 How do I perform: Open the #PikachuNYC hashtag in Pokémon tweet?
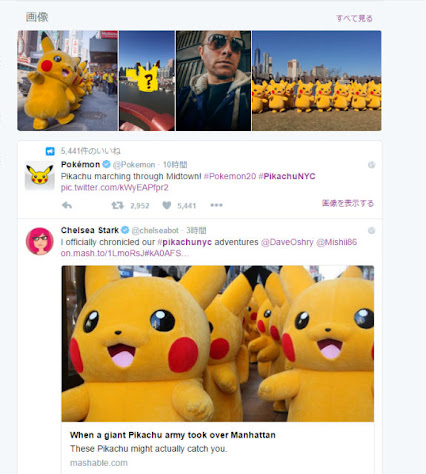(x=287, y=176)
